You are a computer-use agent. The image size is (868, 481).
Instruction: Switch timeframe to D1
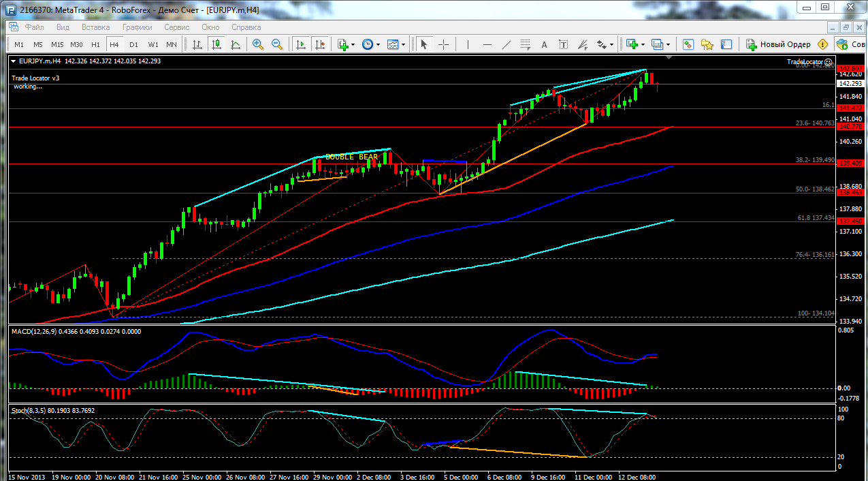click(x=133, y=44)
